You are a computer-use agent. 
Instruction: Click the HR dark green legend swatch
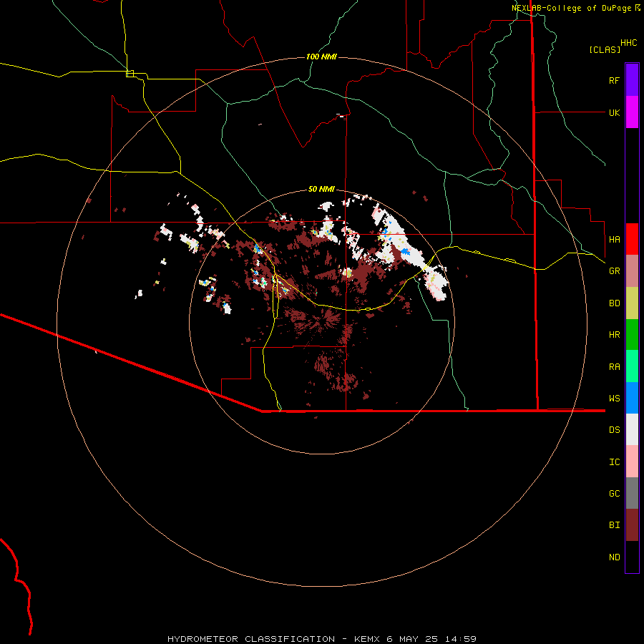632,335
